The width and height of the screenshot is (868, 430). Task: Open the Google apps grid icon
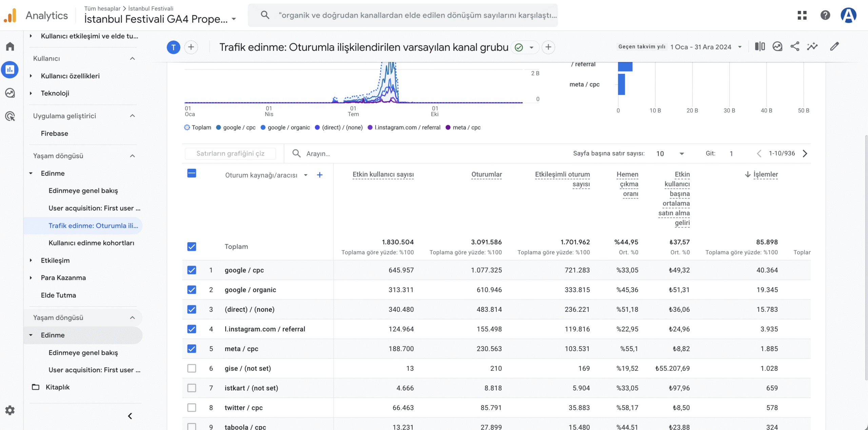pyautogui.click(x=802, y=15)
